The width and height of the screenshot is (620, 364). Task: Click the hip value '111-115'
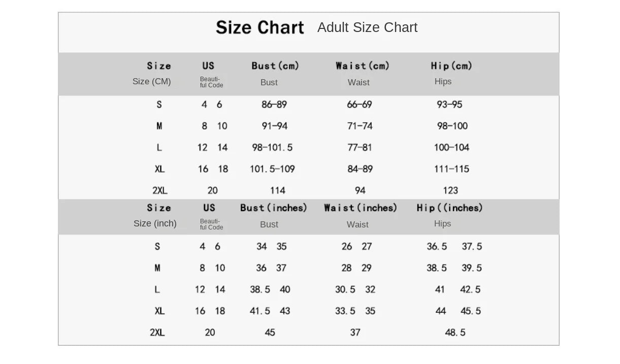click(451, 169)
